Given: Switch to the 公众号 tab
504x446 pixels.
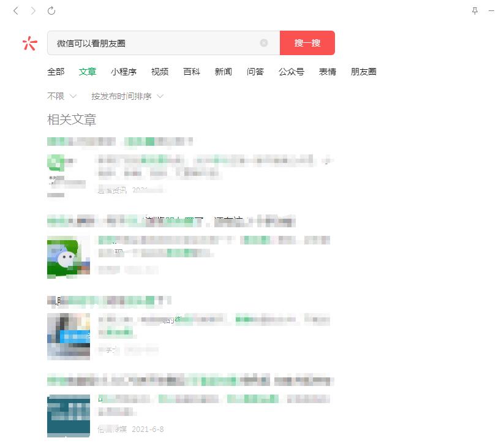Looking at the screenshot, I should 291,72.
